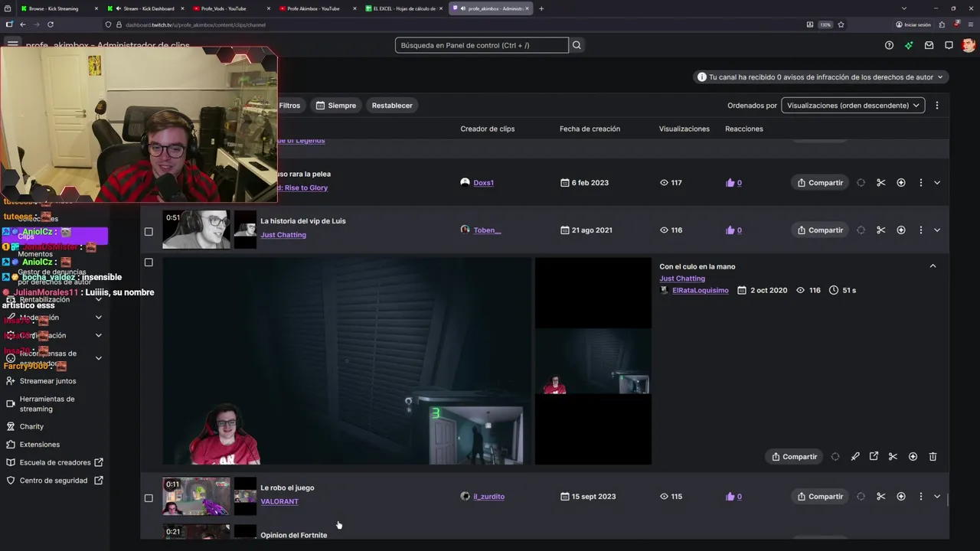Image resolution: width=980 pixels, height=551 pixels.
Task: Play the La historia del vip thumbnail
Action: pyautogui.click(x=196, y=230)
